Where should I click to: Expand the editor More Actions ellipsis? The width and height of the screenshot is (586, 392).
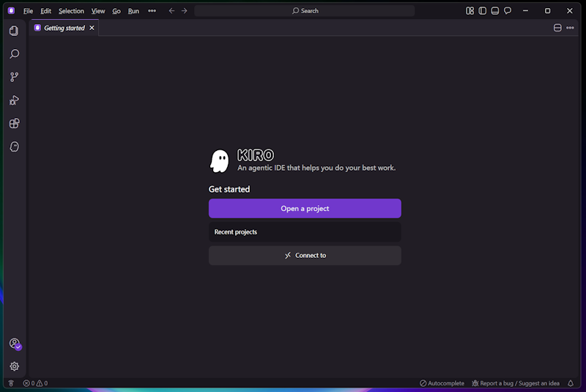click(x=570, y=28)
